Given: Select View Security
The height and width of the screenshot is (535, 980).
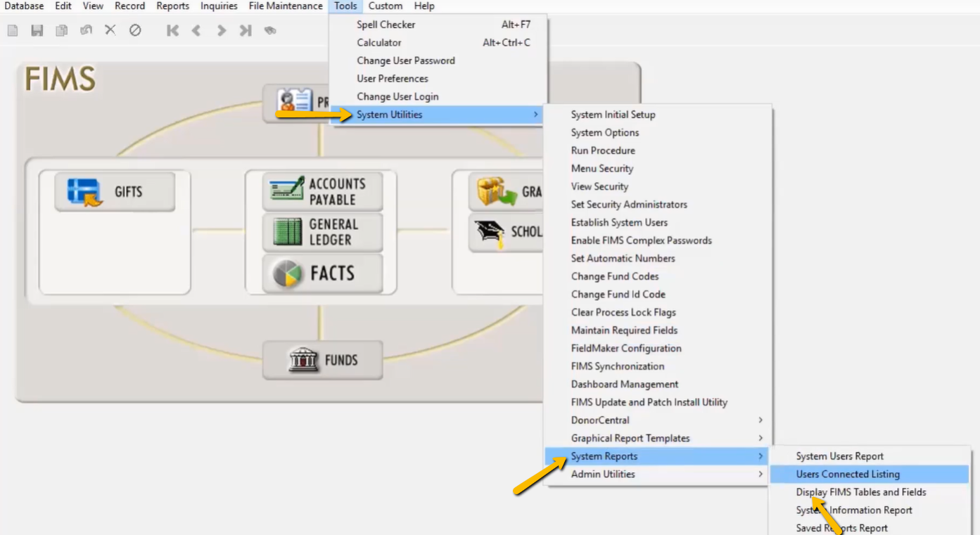Looking at the screenshot, I should [658, 186].
